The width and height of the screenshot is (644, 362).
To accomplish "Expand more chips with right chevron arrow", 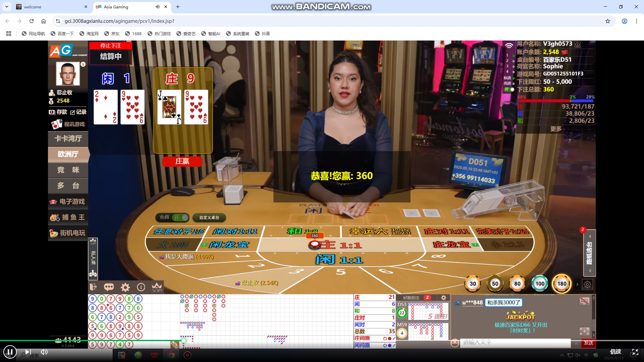I will 577,284.
